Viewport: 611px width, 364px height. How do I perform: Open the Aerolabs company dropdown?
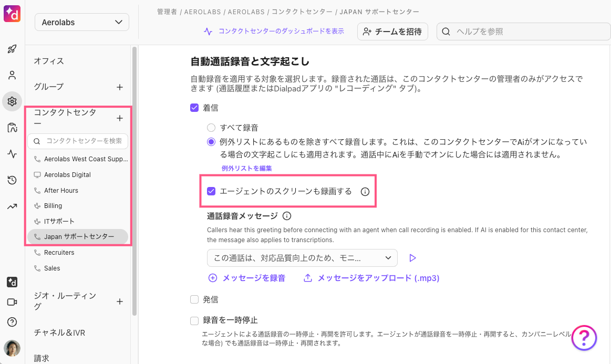click(82, 22)
